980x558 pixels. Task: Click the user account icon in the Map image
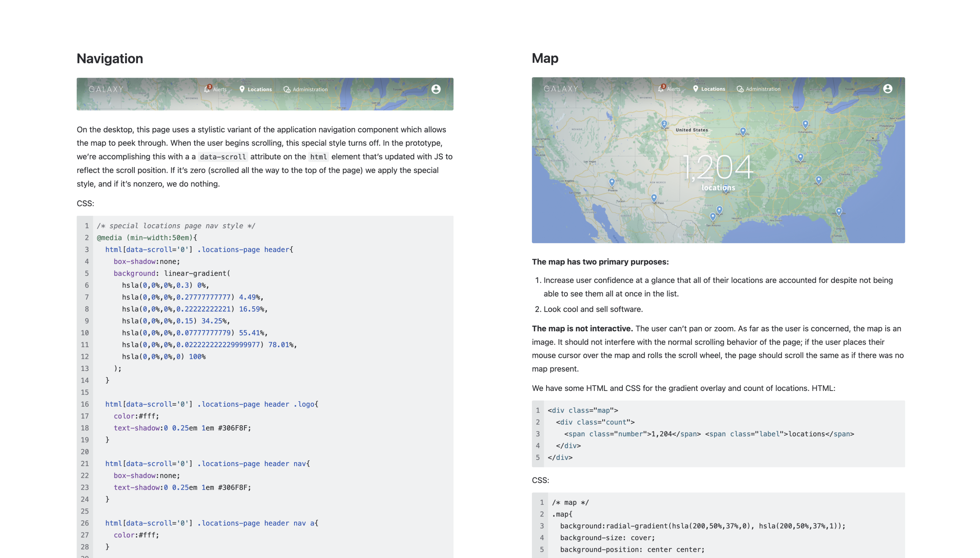888,89
